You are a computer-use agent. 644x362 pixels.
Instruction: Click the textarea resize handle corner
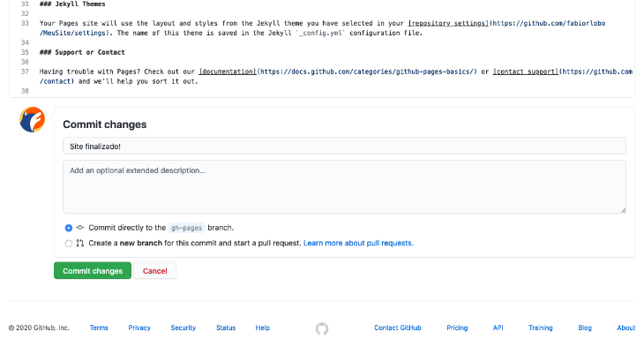coord(623,210)
